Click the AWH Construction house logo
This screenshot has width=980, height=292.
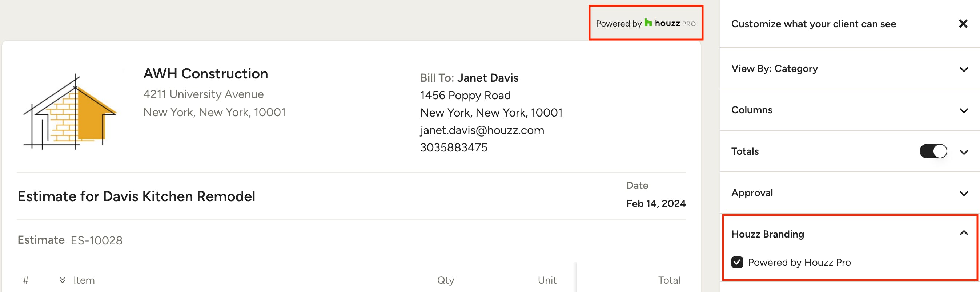70,111
